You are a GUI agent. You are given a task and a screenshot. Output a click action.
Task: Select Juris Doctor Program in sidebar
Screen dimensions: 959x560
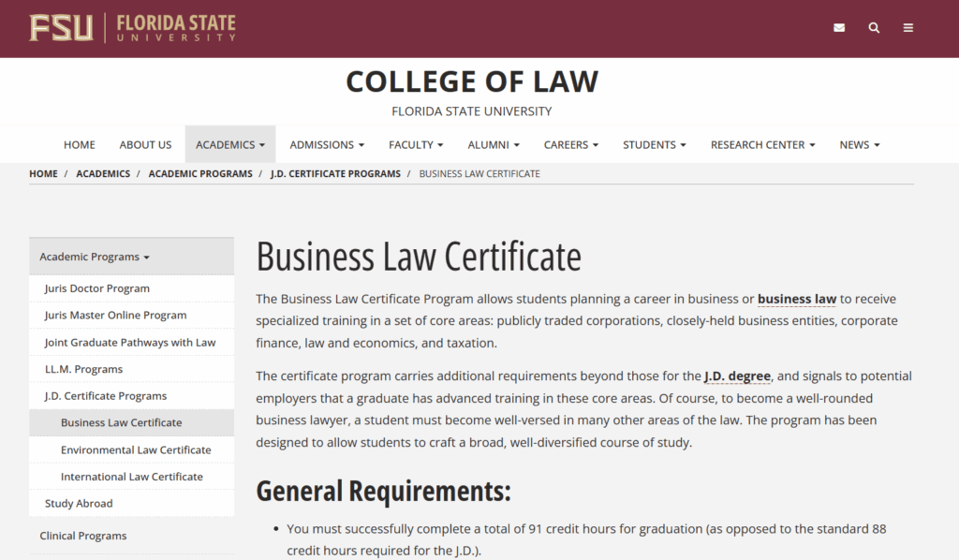[x=131, y=288]
